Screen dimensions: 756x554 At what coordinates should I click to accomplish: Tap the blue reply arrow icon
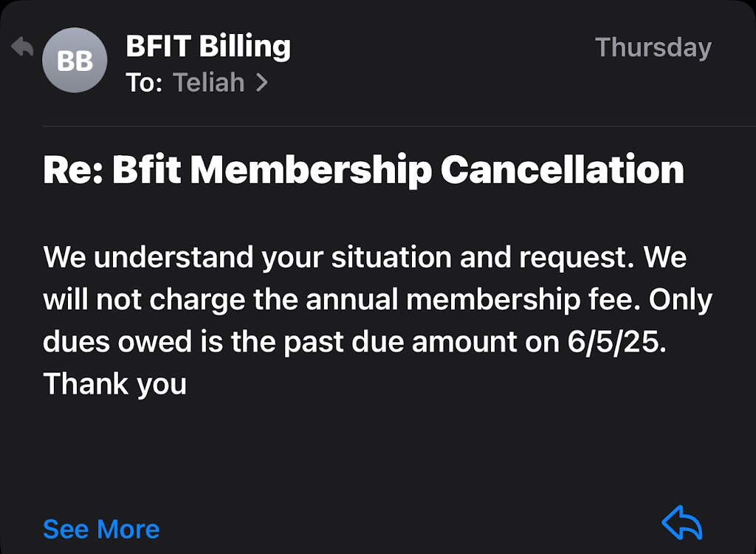coord(681,524)
